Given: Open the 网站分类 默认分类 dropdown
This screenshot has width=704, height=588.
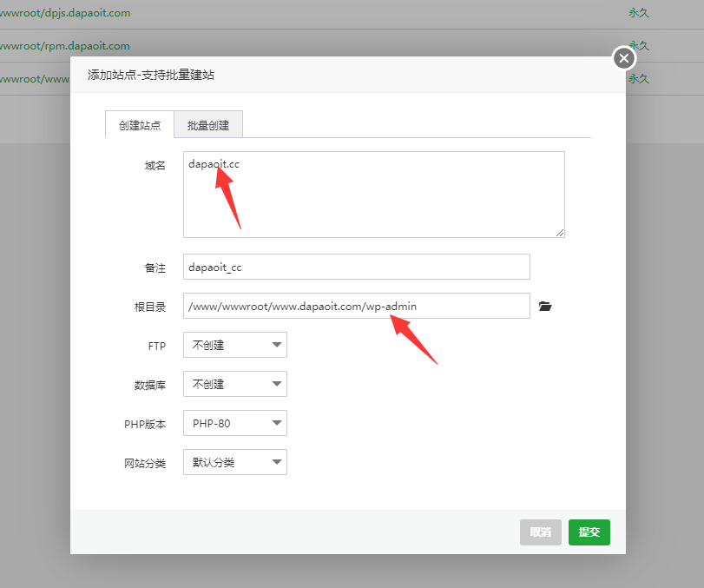Looking at the screenshot, I should (235, 462).
